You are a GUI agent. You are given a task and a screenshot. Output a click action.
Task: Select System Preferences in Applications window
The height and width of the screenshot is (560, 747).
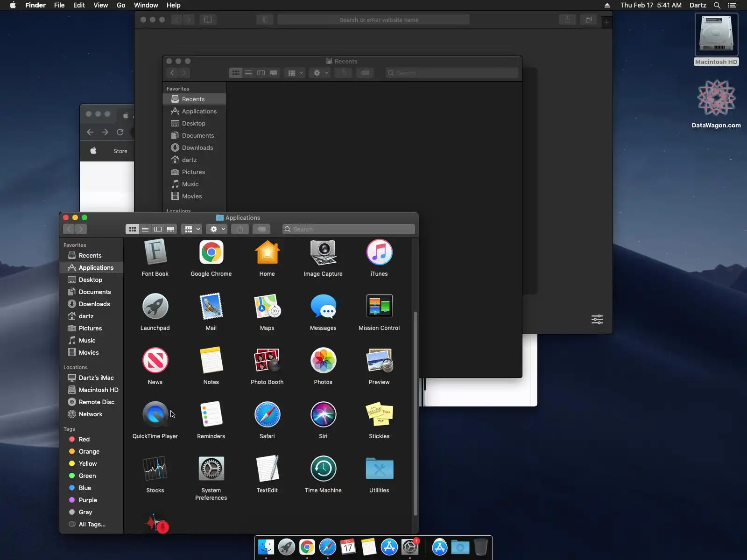[x=211, y=469]
